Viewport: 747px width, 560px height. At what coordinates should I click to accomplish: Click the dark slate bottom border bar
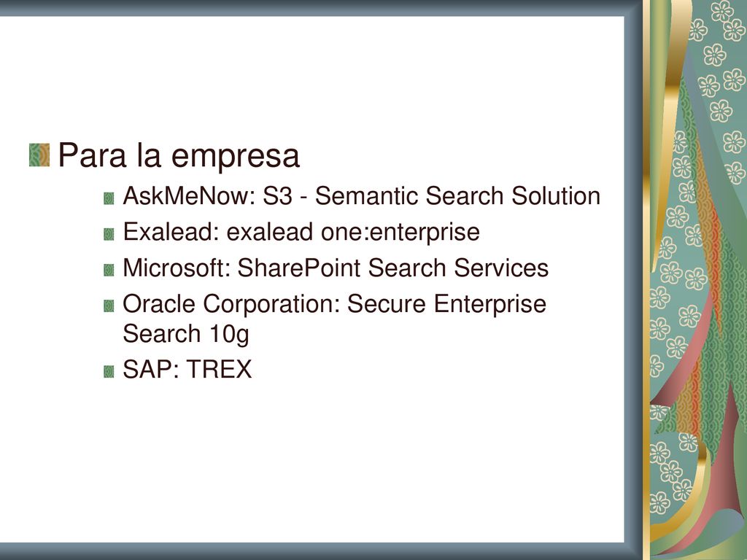click(x=314, y=551)
